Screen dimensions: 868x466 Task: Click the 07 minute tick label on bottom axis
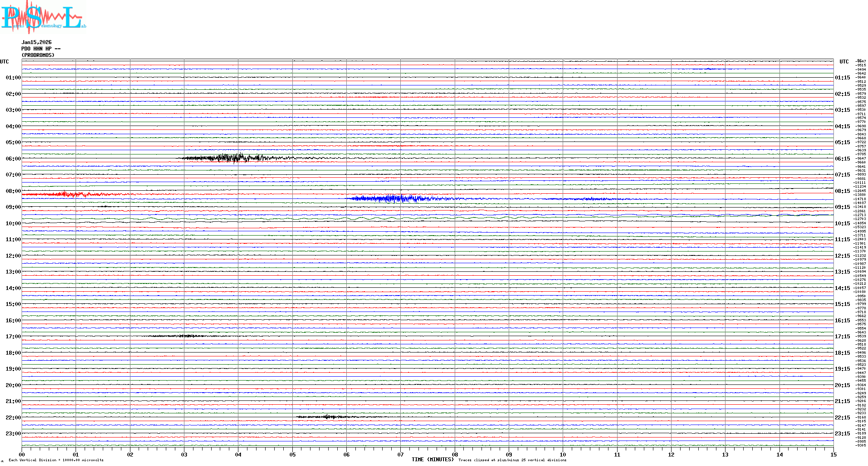[401, 455]
